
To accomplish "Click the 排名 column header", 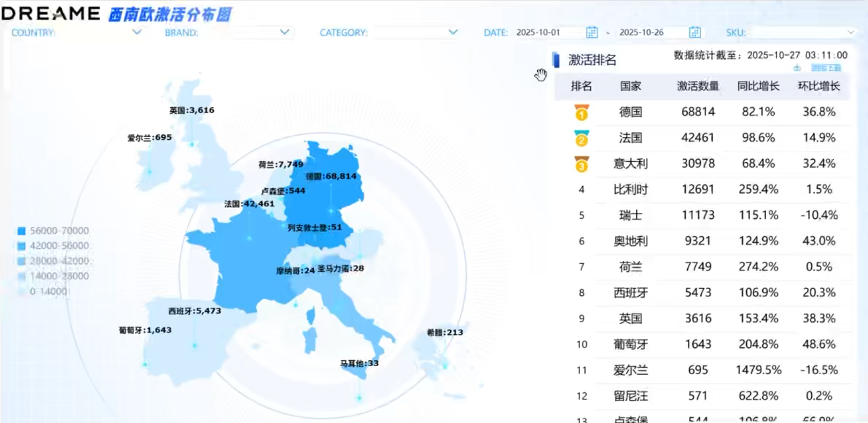I will [582, 86].
